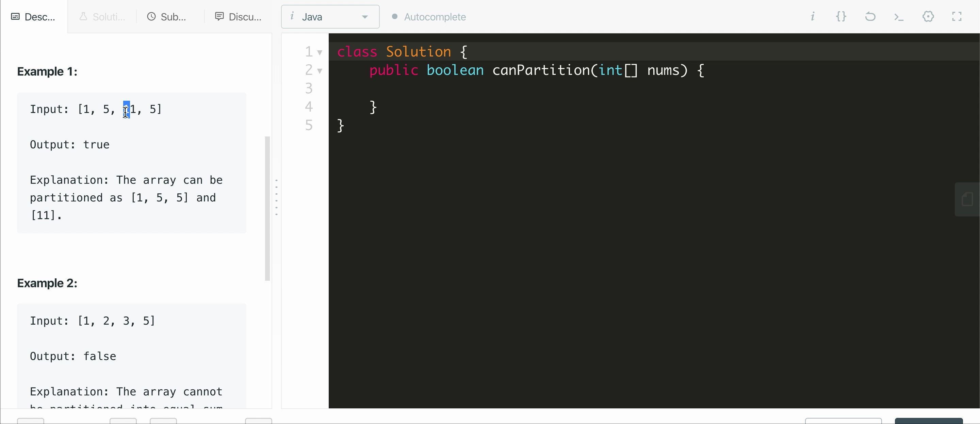Open the notes side panel icon
This screenshot has height=424, width=980.
click(967, 199)
